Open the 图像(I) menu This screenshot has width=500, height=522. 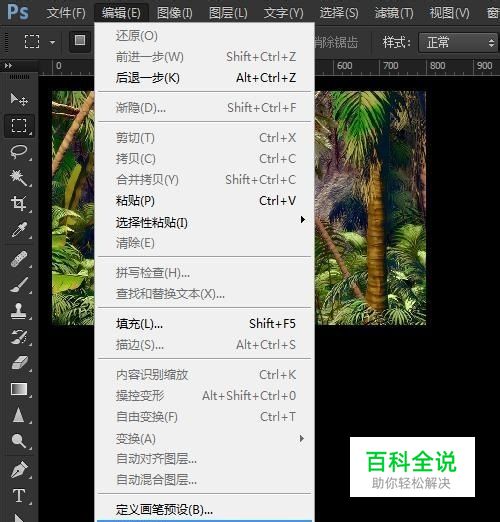[175, 13]
